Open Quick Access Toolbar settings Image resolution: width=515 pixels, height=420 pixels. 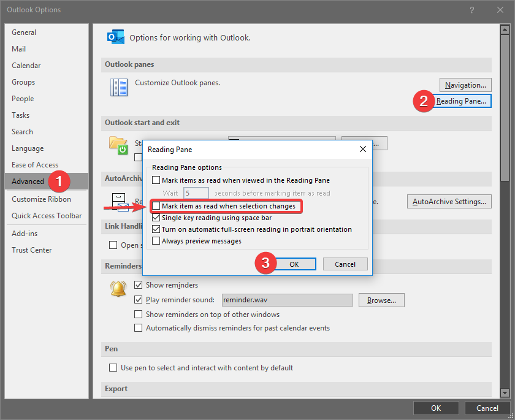(x=47, y=215)
